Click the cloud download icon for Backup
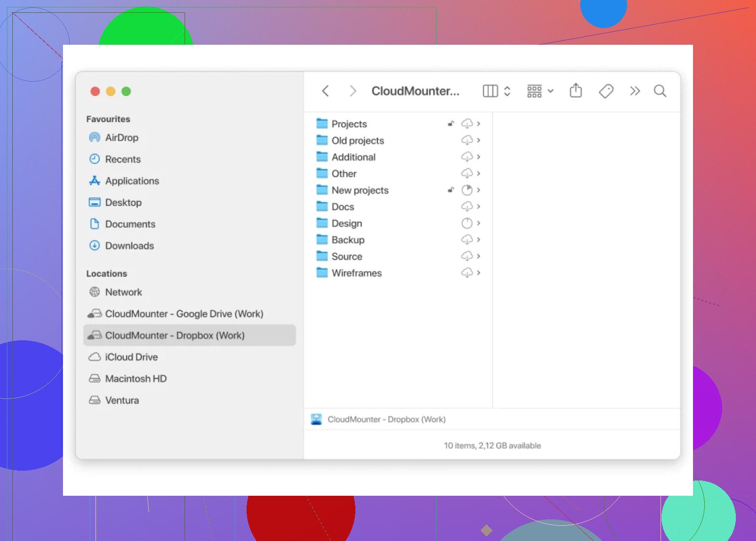This screenshot has width=756, height=541. tap(467, 240)
